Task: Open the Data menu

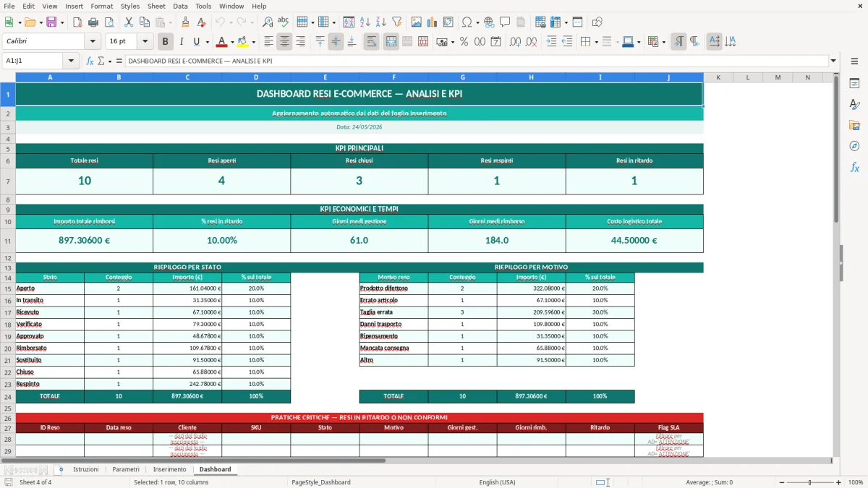Action: pyautogui.click(x=180, y=6)
